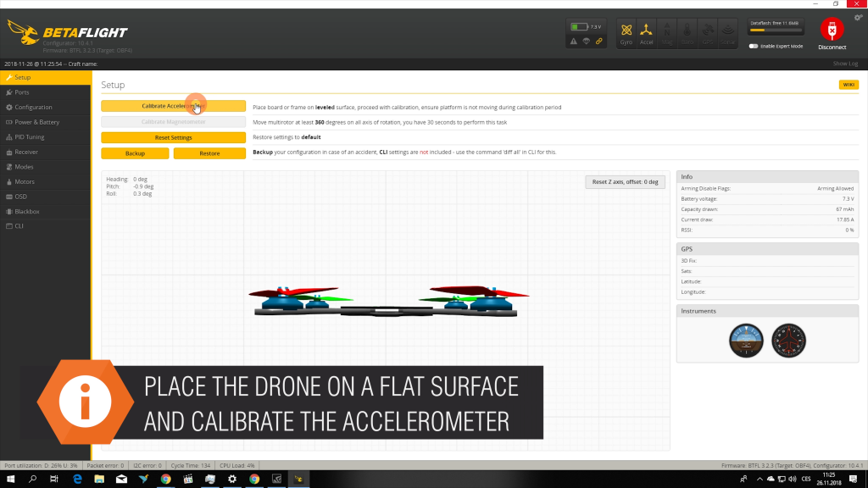This screenshot has height=488, width=868.
Task: Click the artificial horizon instrument
Action: point(746,341)
